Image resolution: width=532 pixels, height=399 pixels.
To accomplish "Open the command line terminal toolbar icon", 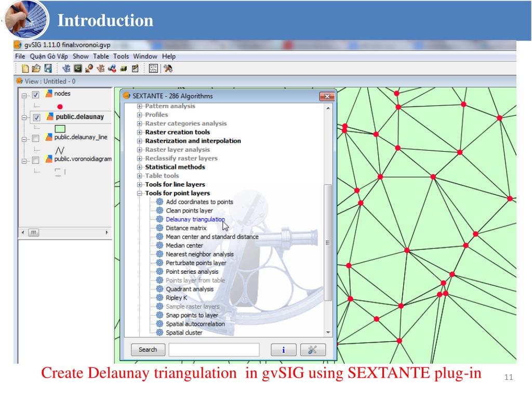I will point(78,69).
